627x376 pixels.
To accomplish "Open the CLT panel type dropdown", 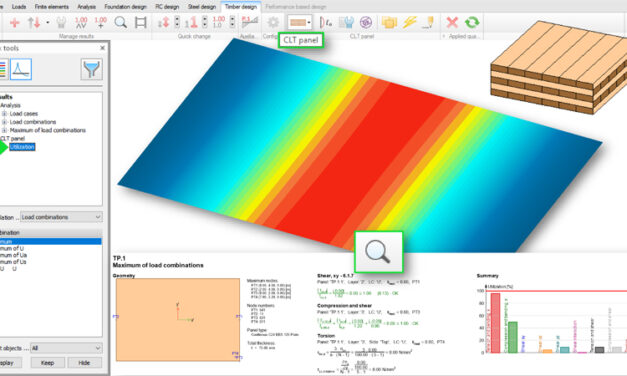I will click(300, 22).
